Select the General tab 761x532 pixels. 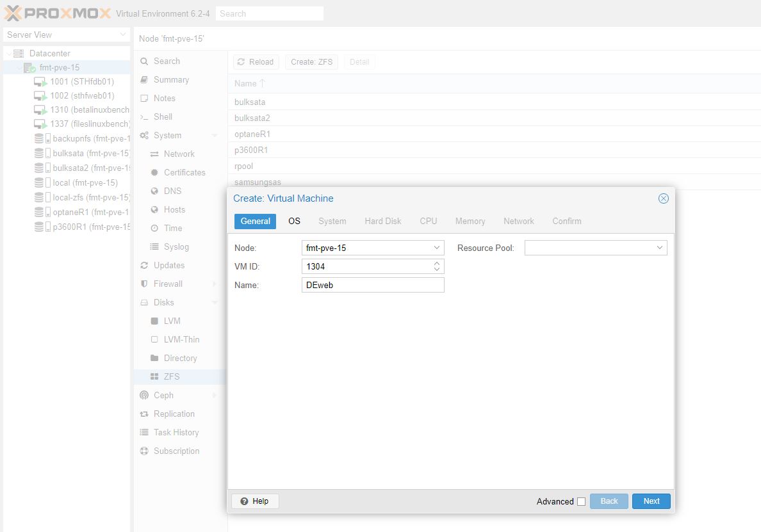[255, 221]
